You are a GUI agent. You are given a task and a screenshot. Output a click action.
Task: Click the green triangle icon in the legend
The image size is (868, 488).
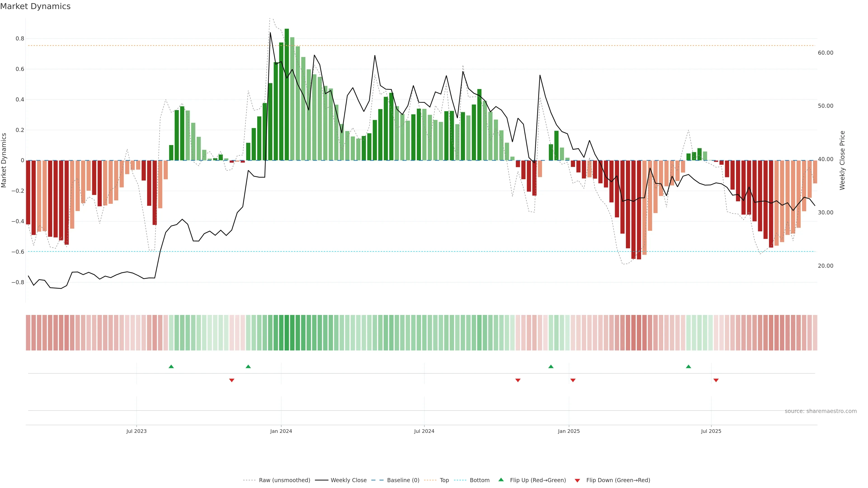click(501, 480)
